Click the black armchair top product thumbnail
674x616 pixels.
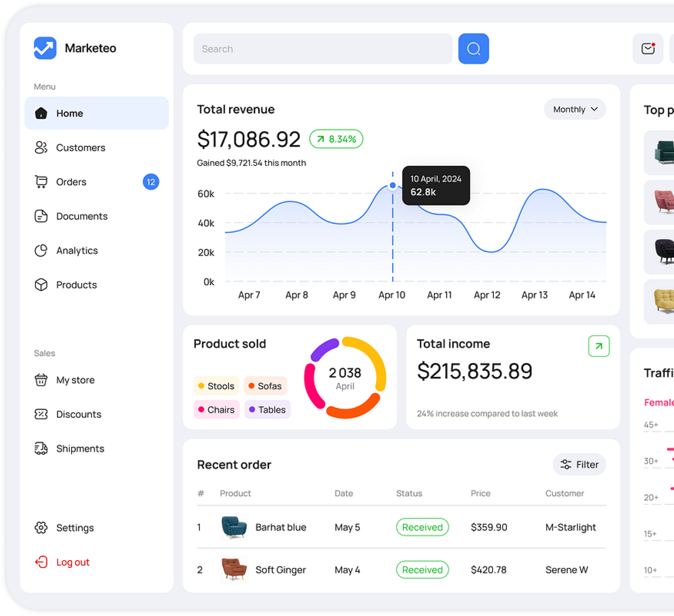tap(664, 252)
